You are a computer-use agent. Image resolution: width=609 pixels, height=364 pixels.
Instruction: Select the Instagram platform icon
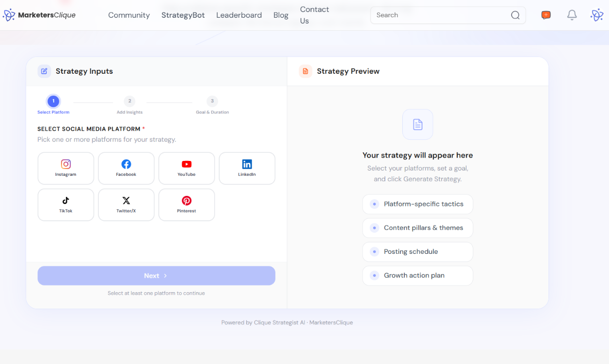(x=66, y=168)
